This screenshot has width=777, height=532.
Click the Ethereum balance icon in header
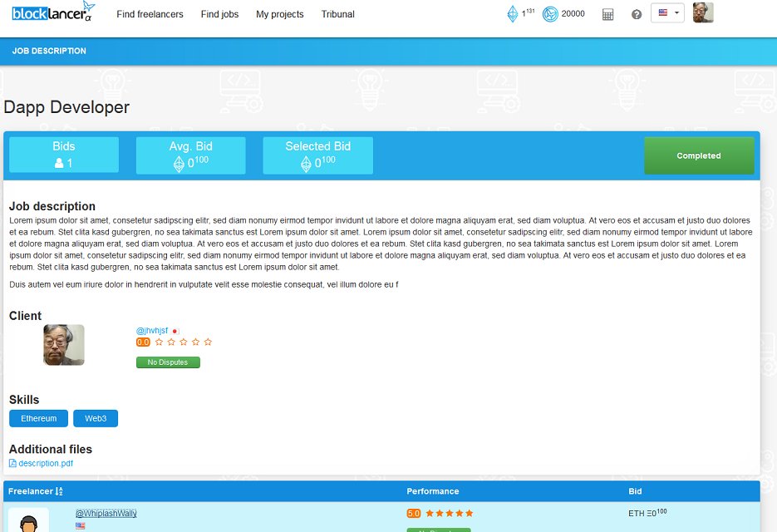513,14
